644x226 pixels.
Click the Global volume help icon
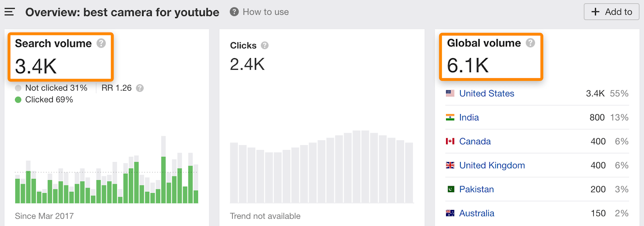click(530, 43)
